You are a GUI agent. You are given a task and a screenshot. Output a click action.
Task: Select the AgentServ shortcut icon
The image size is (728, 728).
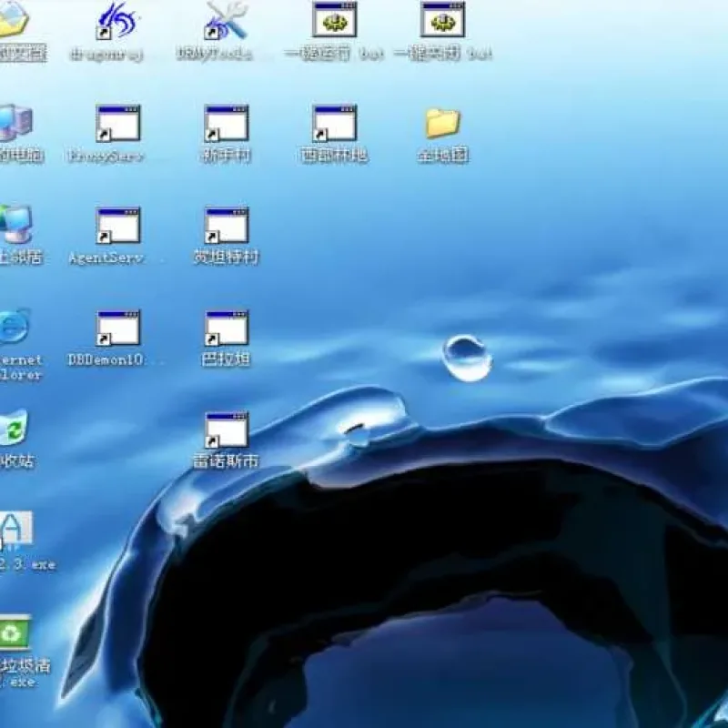point(117,226)
